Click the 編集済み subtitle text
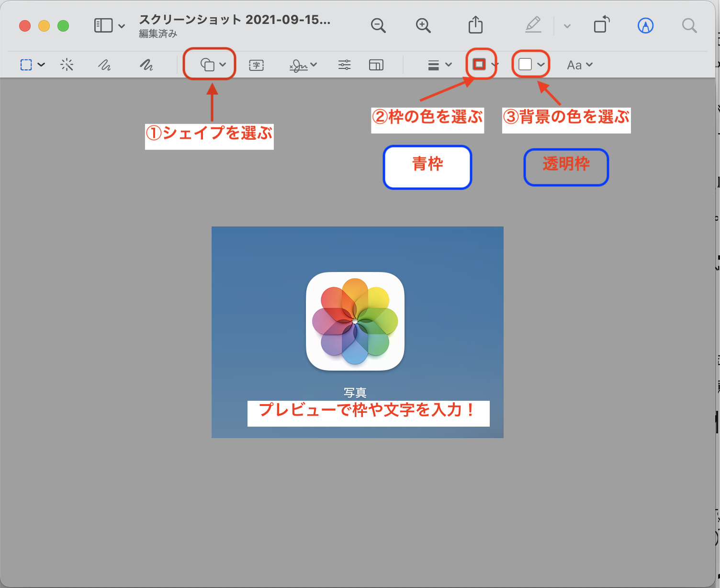 coord(158,34)
